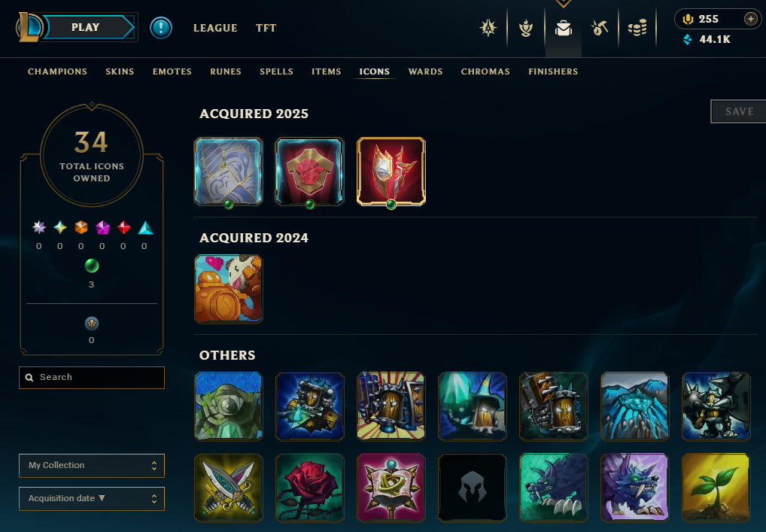The width and height of the screenshot is (766, 532).
Task: Filter by the cyan triangle gem rarity
Action: pos(145,227)
